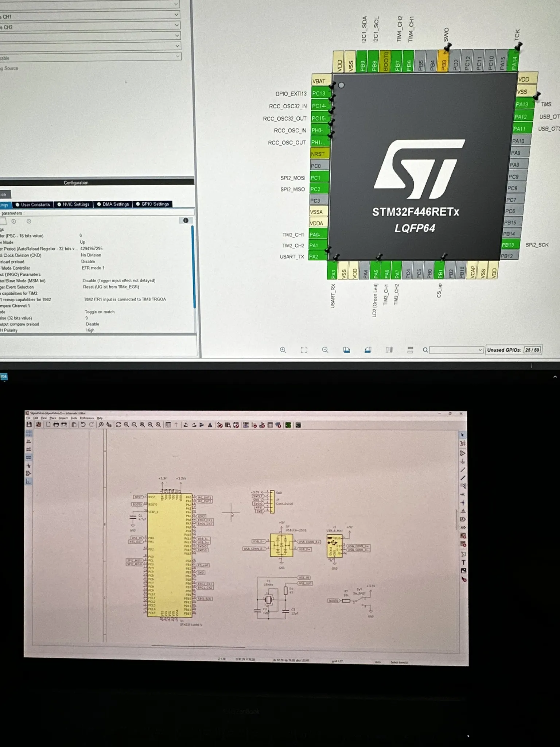The width and height of the screenshot is (560, 747).
Task: Select the Draw Wire tool
Action: coord(463,469)
